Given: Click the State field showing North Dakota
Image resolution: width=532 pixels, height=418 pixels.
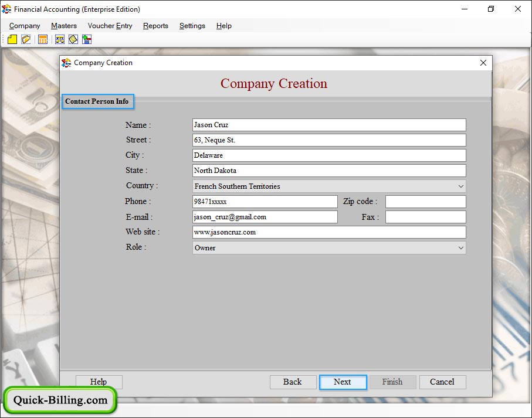Looking at the screenshot, I should [329, 171].
